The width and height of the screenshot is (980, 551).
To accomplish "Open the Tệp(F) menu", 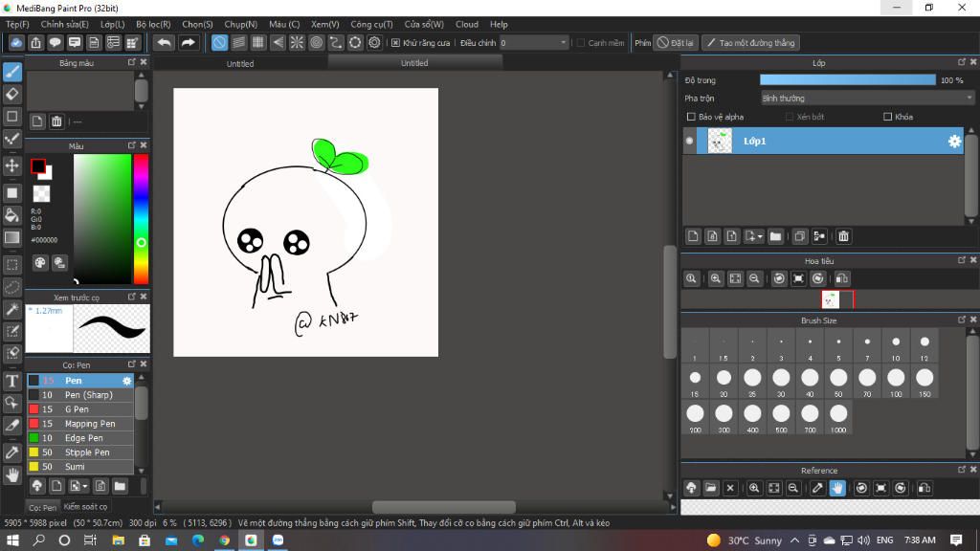I will pyautogui.click(x=17, y=24).
